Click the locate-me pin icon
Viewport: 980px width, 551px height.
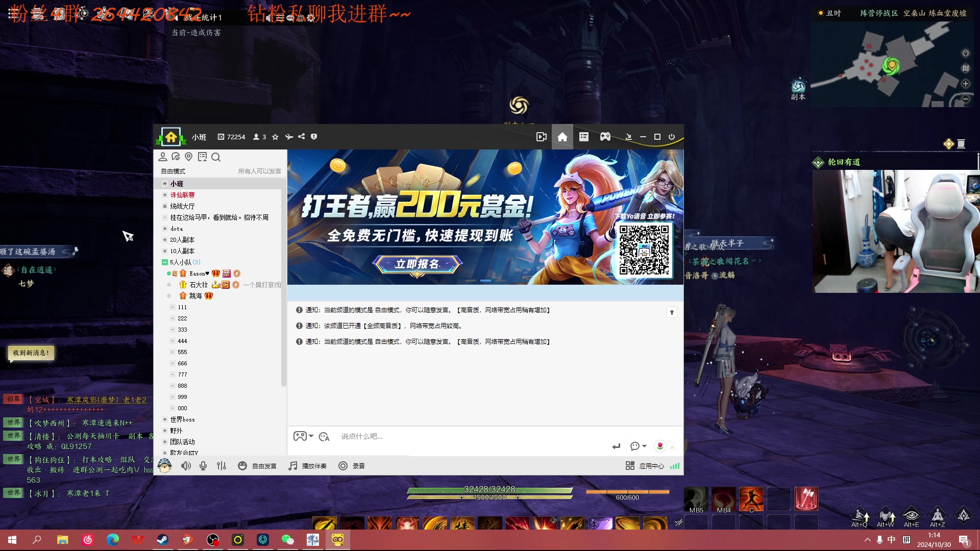point(189,157)
